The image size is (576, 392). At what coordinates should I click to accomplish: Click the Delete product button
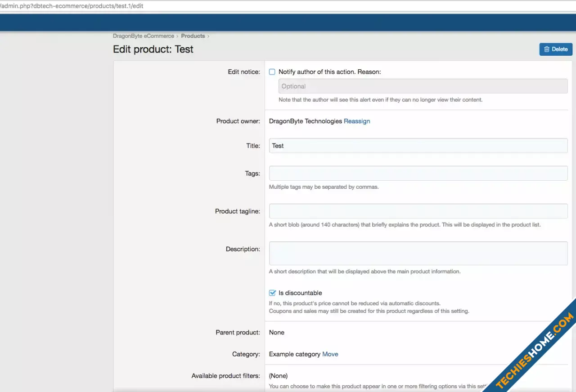coord(556,49)
